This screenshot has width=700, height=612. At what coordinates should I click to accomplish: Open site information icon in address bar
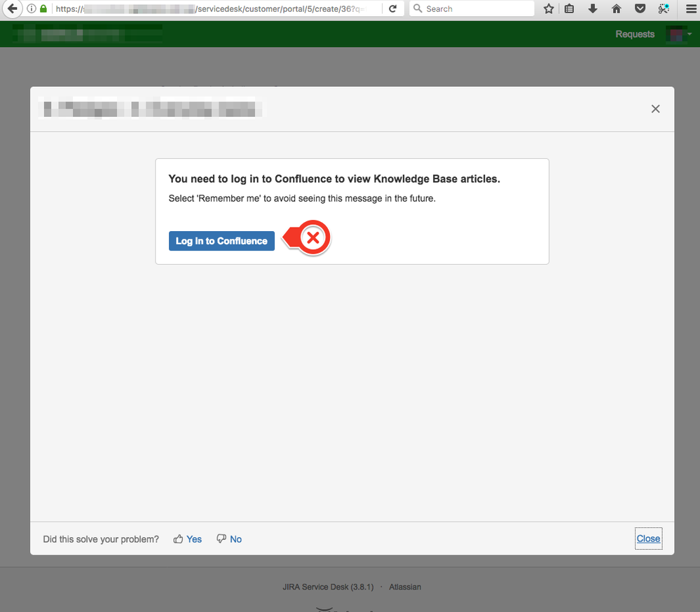click(32, 8)
